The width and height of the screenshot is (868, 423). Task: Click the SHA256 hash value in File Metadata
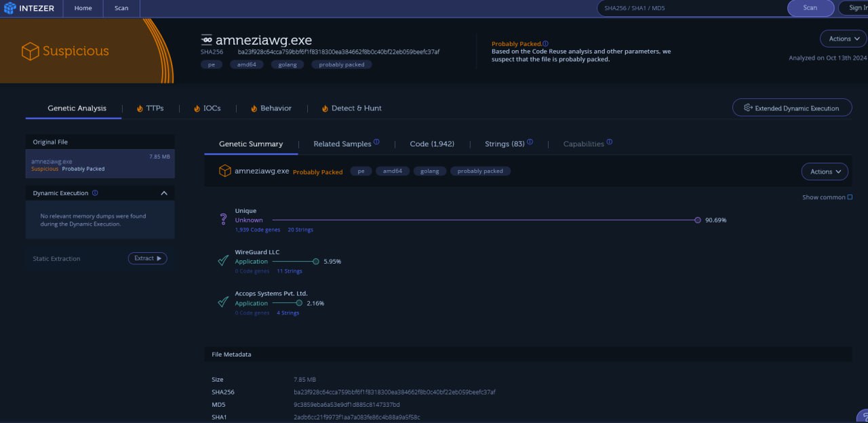pyautogui.click(x=394, y=392)
